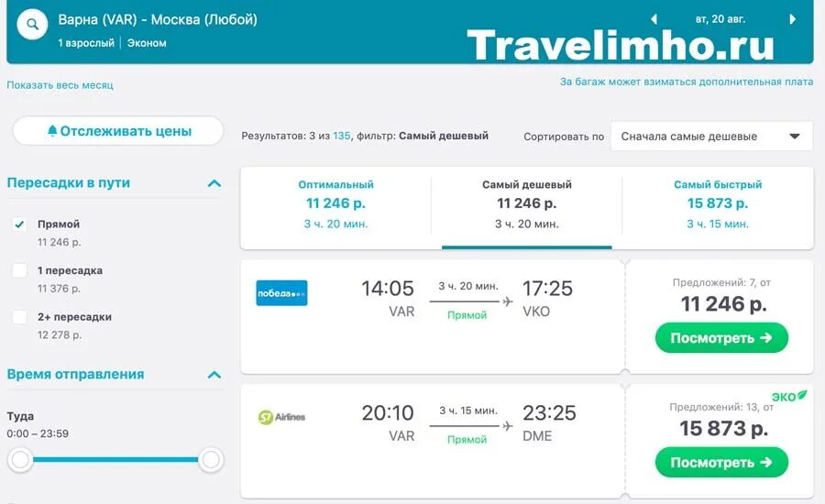Enable the 2+ пересадки checkbox
The width and height of the screenshot is (825, 504).
19,317
